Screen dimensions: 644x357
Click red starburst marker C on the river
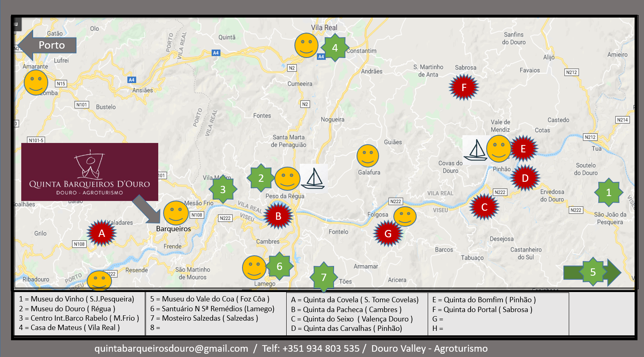point(484,207)
